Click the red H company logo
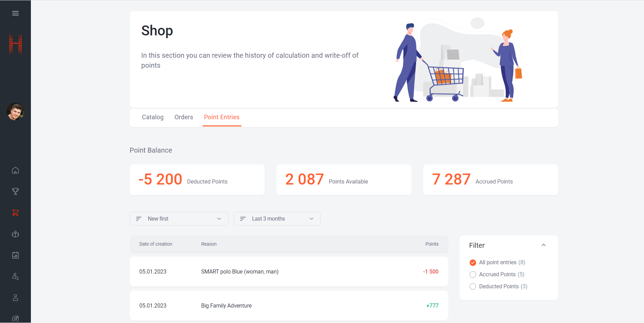Viewport: 644px width, 323px height. tap(15, 44)
